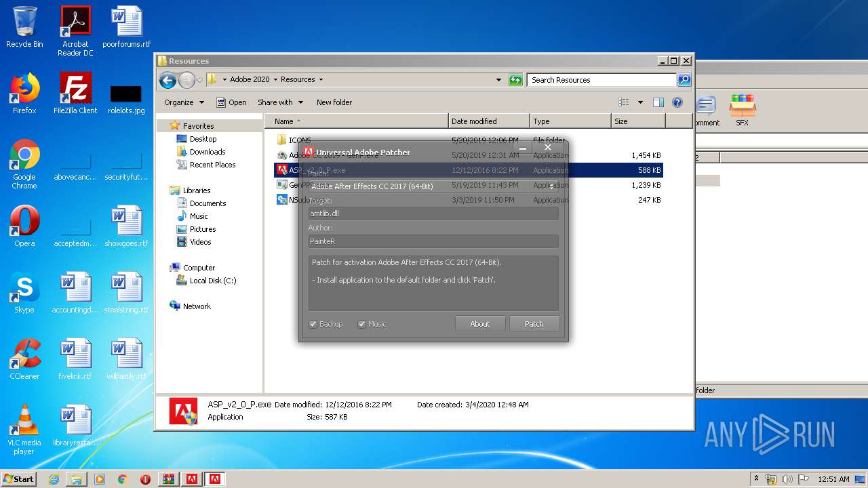Minimize the Universal Adobe Patcher window

coord(524,147)
